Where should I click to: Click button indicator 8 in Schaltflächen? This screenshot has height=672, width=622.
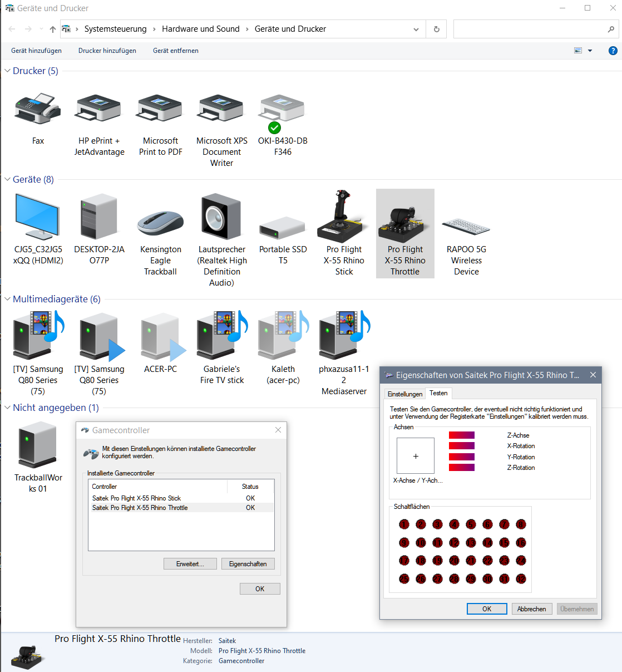tap(521, 524)
